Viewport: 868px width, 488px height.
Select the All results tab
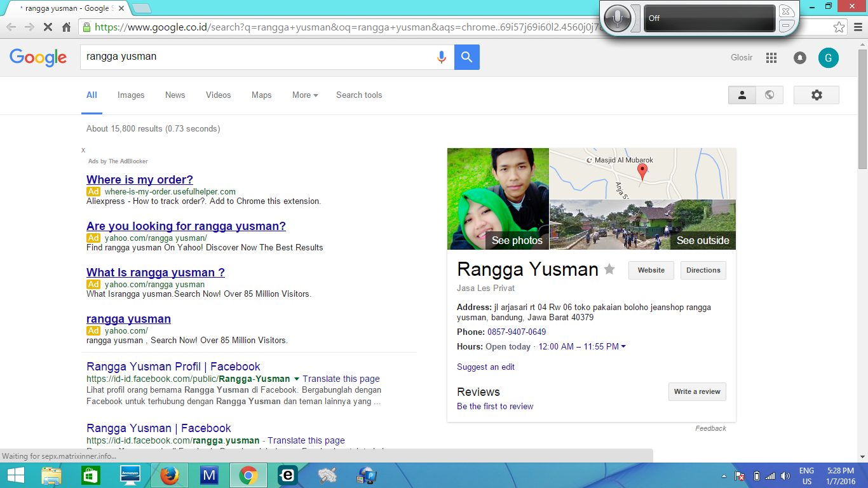[92, 95]
